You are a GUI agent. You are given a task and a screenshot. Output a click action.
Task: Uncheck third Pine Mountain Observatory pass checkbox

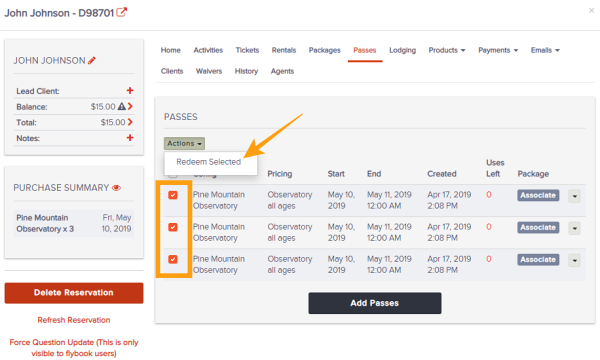pyautogui.click(x=173, y=259)
